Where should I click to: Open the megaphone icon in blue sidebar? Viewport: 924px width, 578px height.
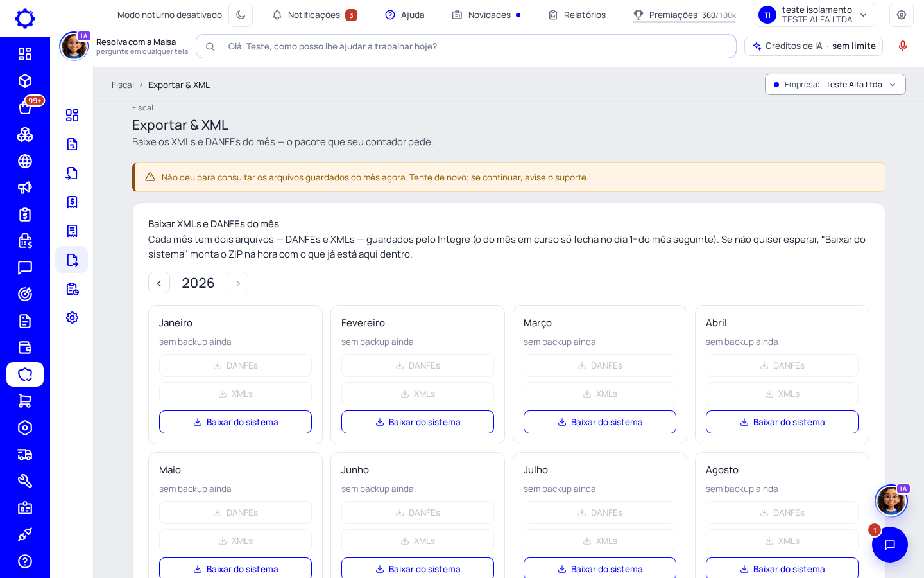[25, 188]
